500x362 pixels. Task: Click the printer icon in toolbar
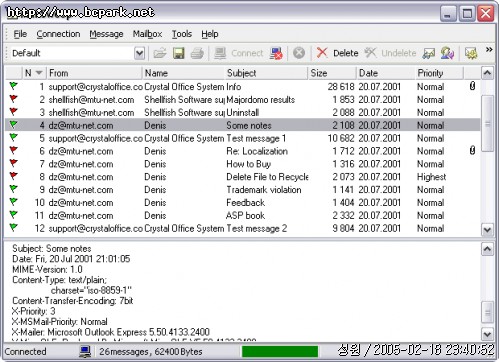pos(197,53)
